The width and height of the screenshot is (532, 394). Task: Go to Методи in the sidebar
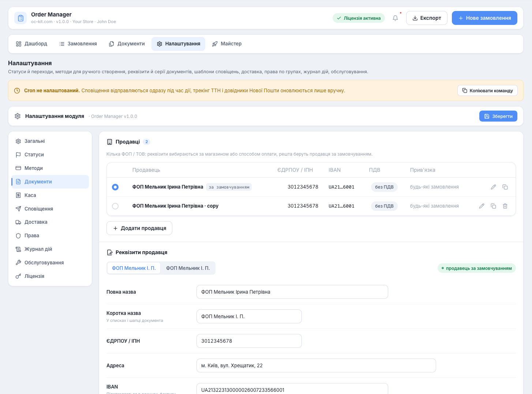click(x=50, y=168)
